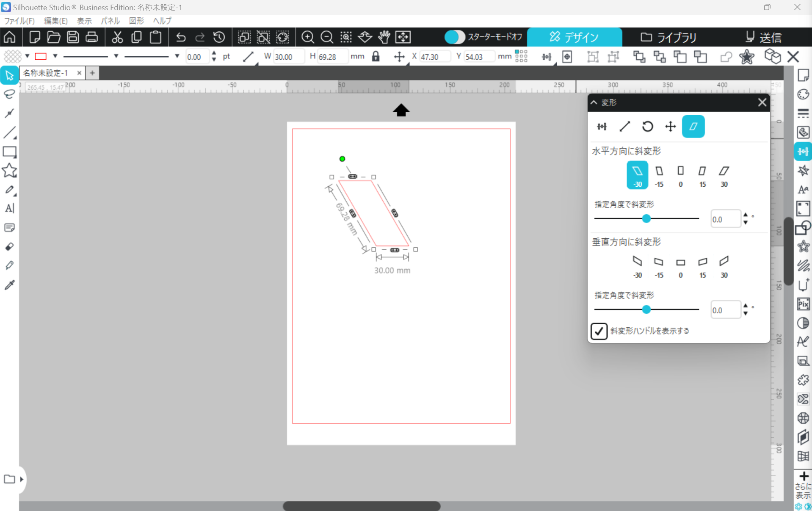Select the Knife tool
The image size is (812, 511).
tap(9, 265)
